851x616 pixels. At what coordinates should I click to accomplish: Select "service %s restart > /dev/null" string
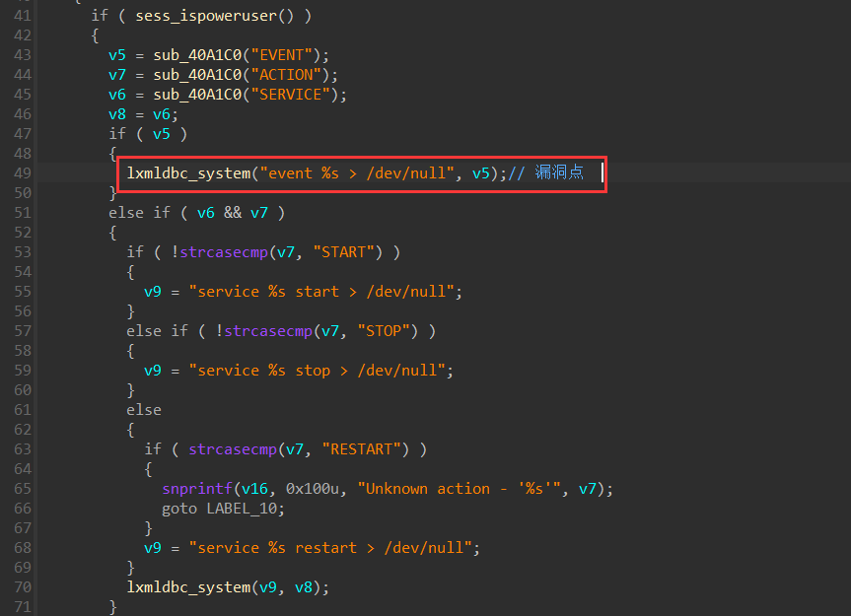click(x=330, y=548)
